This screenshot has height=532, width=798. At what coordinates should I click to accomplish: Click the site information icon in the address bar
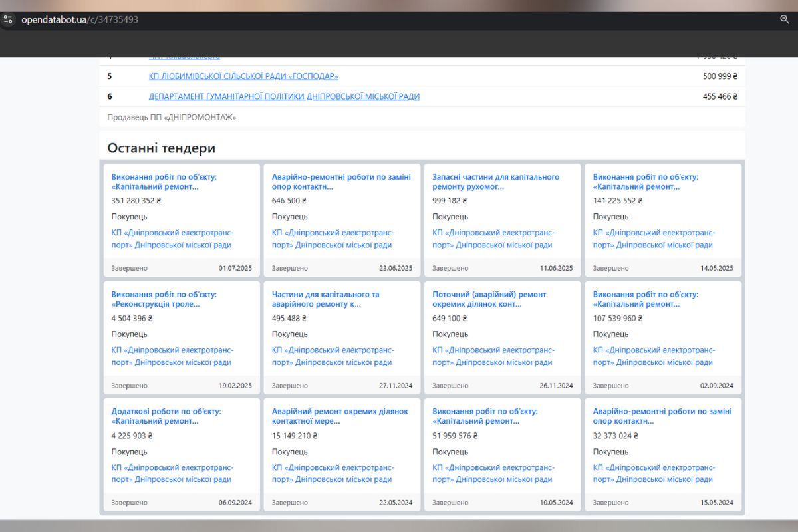(x=8, y=19)
